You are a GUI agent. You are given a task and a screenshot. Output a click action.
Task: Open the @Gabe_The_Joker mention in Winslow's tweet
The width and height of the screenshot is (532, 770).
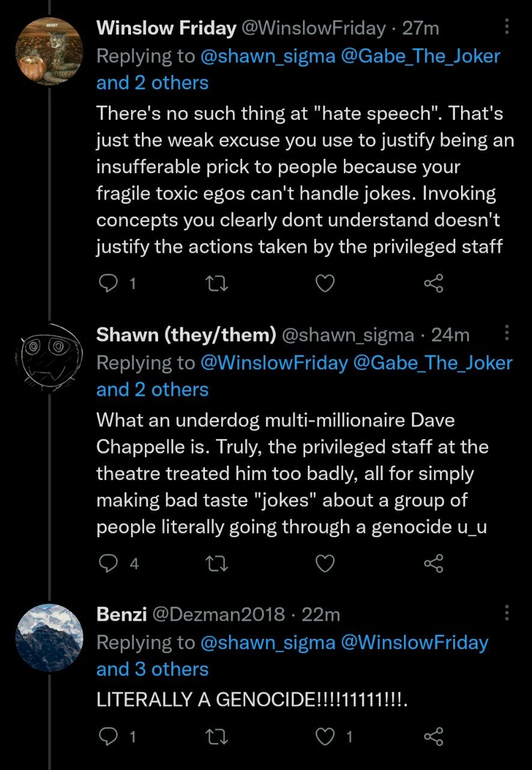[x=420, y=56]
